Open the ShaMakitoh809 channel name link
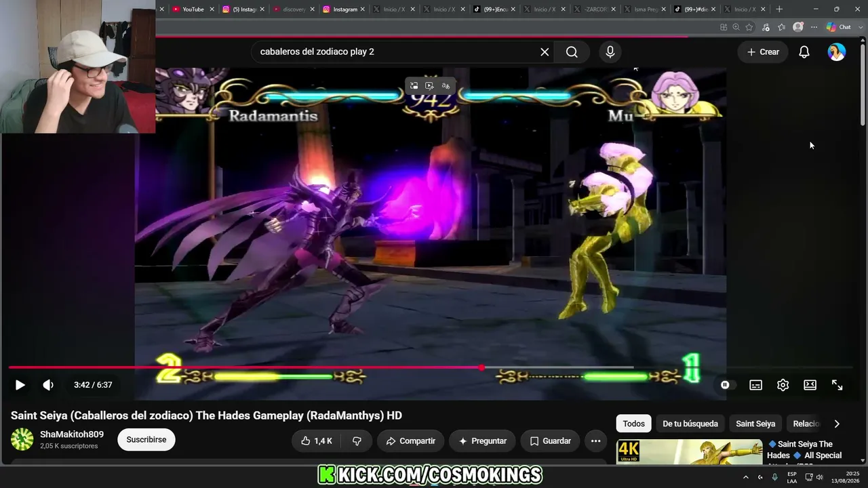Screen dimensions: 868x488 (x=72, y=434)
